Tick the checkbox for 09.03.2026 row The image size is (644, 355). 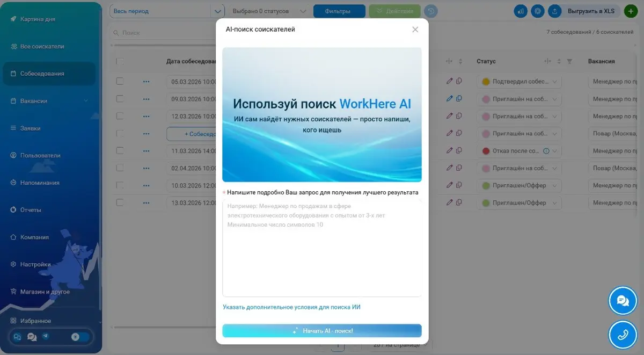pyautogui.click(x=120, y=99)
